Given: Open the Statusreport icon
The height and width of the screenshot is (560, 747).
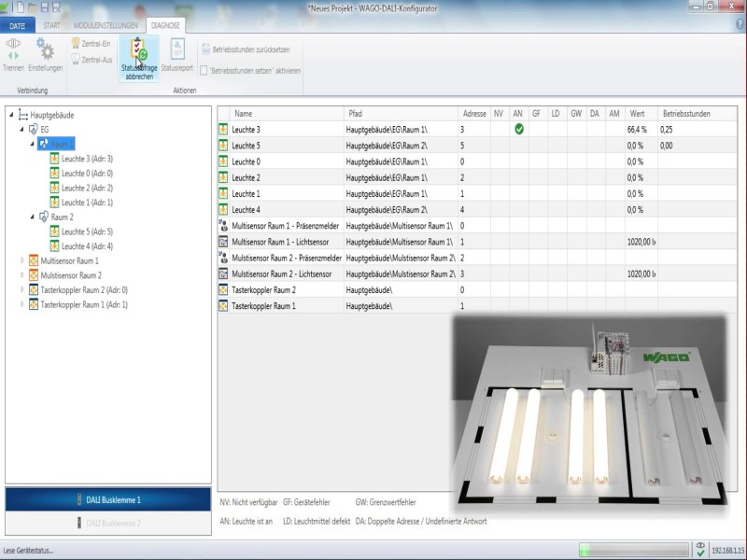Looking at the screenshot, I should 177,49.
